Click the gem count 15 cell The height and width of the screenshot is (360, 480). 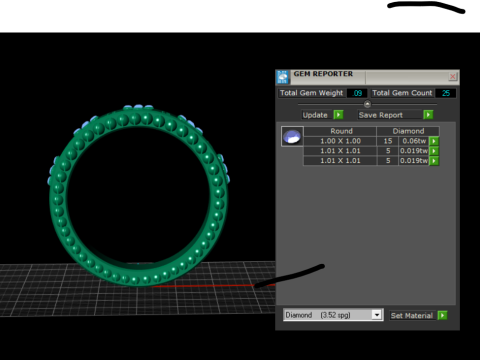coord(388,141)
